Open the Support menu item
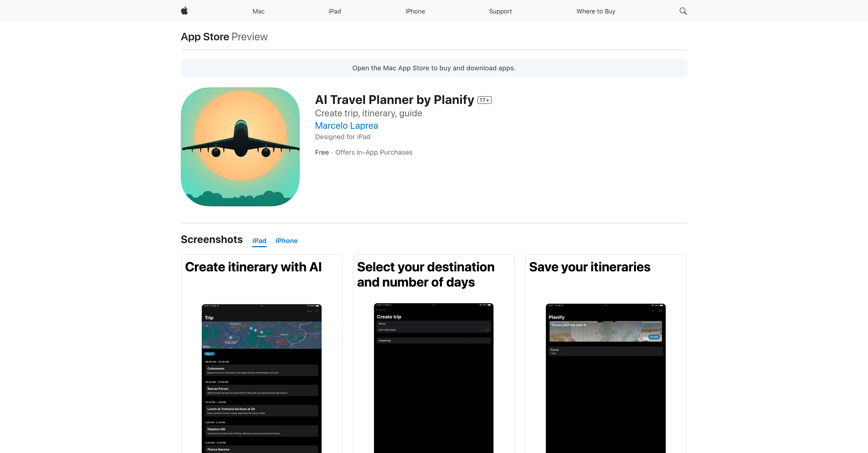This screenshot has height=453, width=868. pos(500,11)
